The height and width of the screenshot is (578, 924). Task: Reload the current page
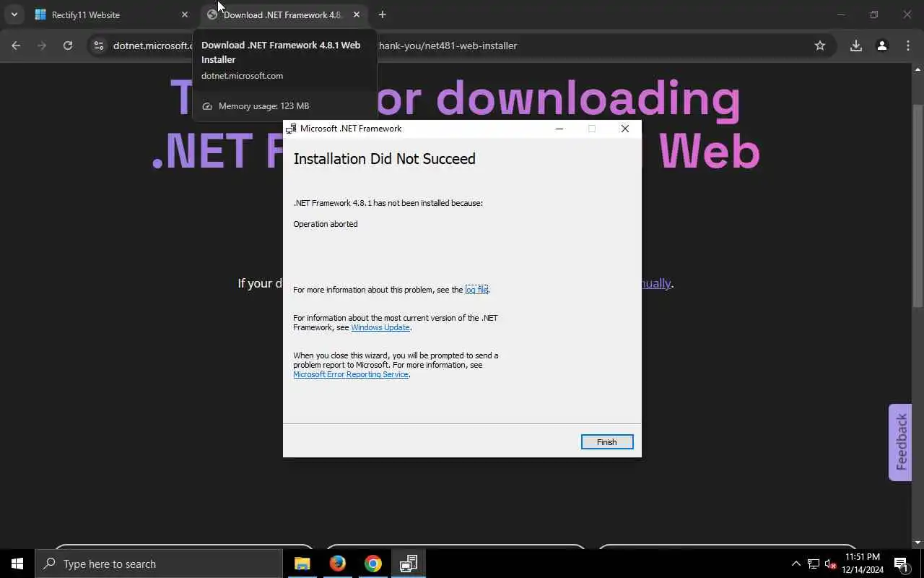tap(68, 46)
